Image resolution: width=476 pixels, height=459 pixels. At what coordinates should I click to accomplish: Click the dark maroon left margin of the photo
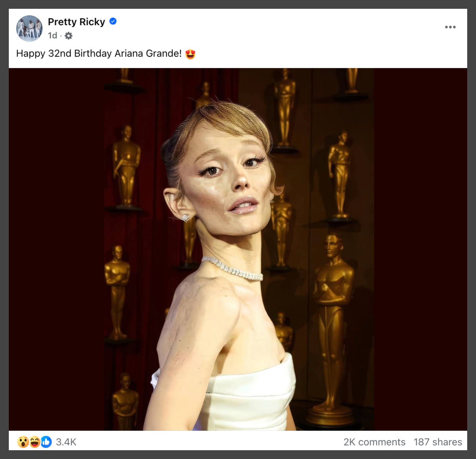tap(56, 249)
